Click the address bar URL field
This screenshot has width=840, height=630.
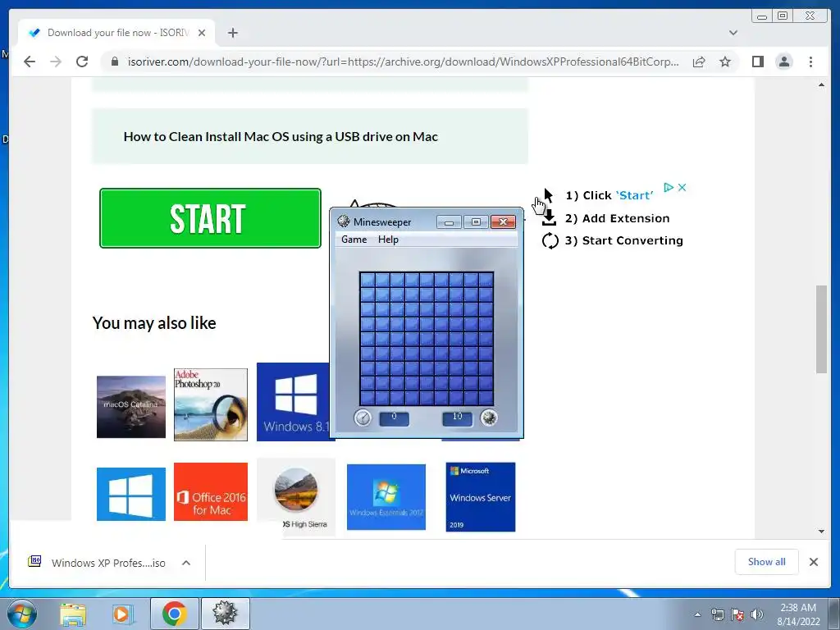(x=403, y=62)
